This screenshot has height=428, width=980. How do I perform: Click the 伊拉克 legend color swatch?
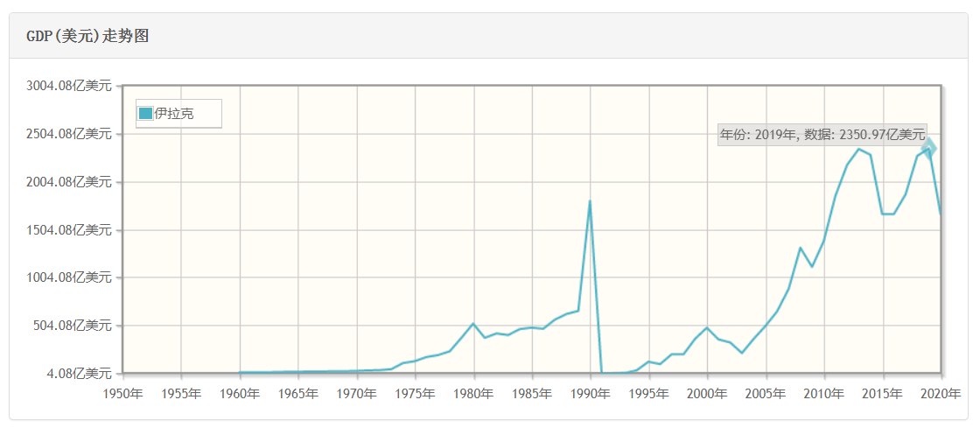145,113
